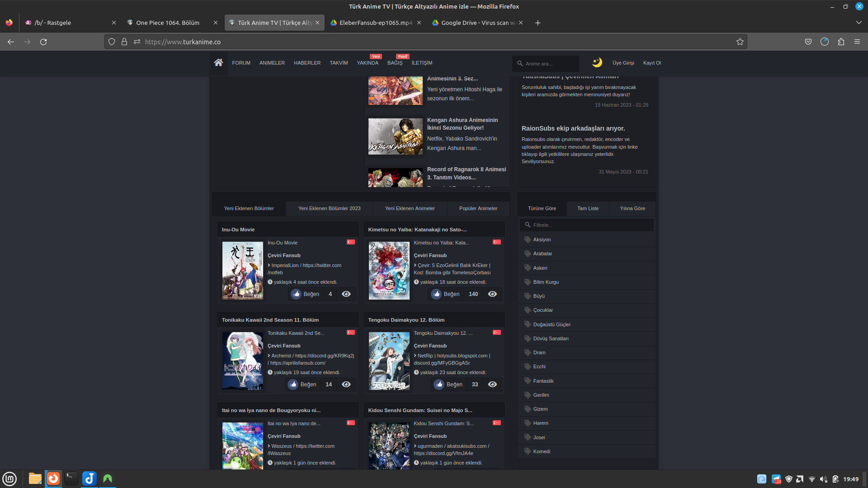Image resolution: width=868 pixels, height=488 pixels.
Task: Close the One Piece 1064. Bölüm tab
Action: [215, 23]
